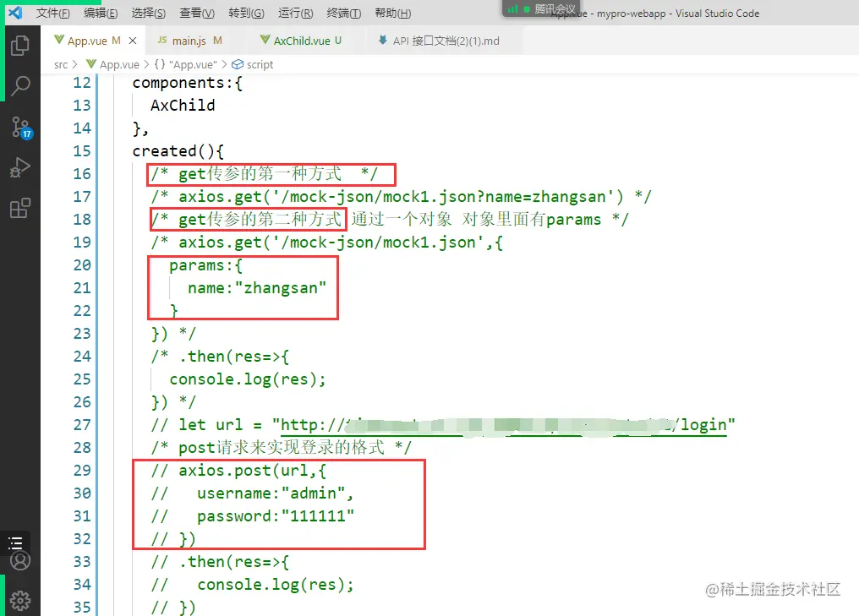Click line number 35 in the gutter

[x=82, y=608]
